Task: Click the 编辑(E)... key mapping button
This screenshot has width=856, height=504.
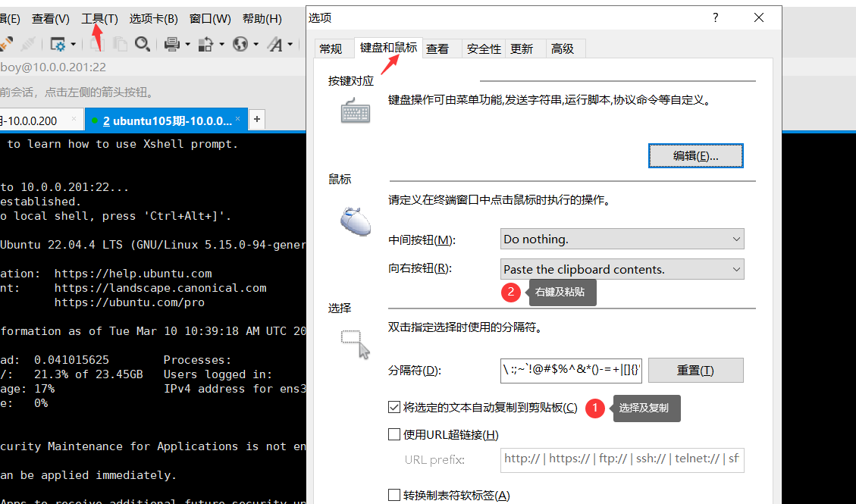Action: [695, 156]
